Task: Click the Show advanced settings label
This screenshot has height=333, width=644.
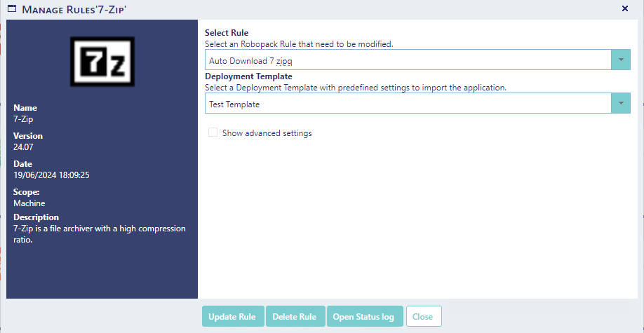Action: coord(267,133)
